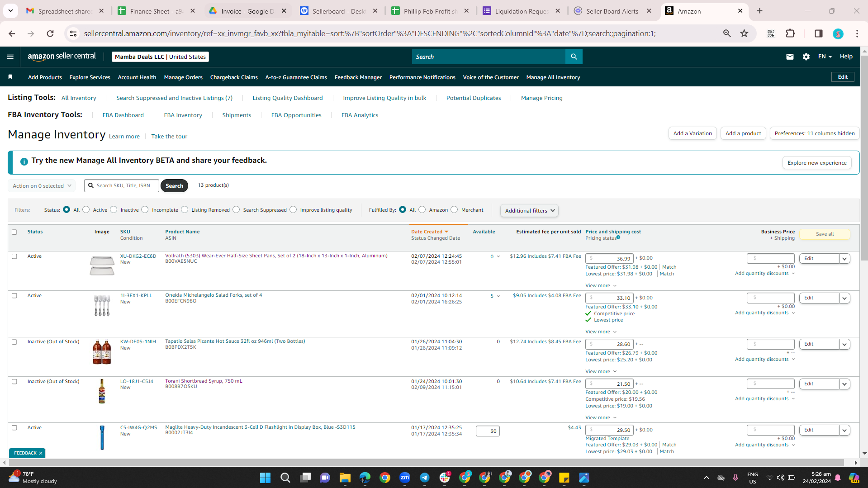Open Edit dropdown arrow for Oneida row
This screenshot has height=488, width=868.
(x=844, y=298)
